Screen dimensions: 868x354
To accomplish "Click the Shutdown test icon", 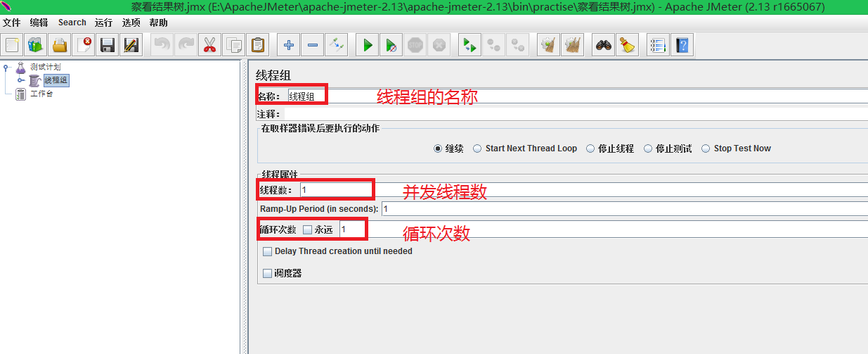I will (x=439, y=46).
